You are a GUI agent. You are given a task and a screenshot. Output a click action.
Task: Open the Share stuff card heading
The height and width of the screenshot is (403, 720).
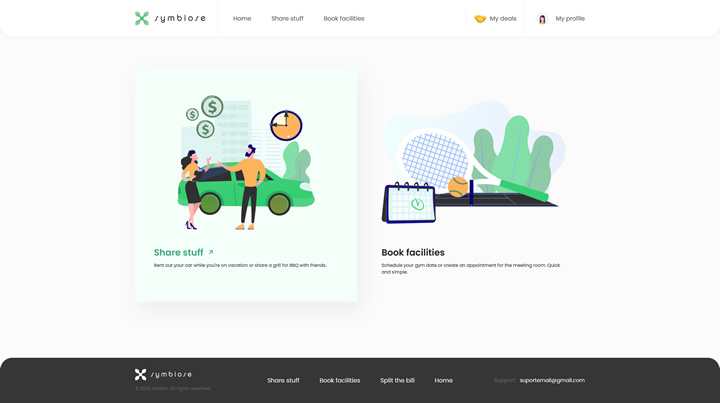point(178,253)
